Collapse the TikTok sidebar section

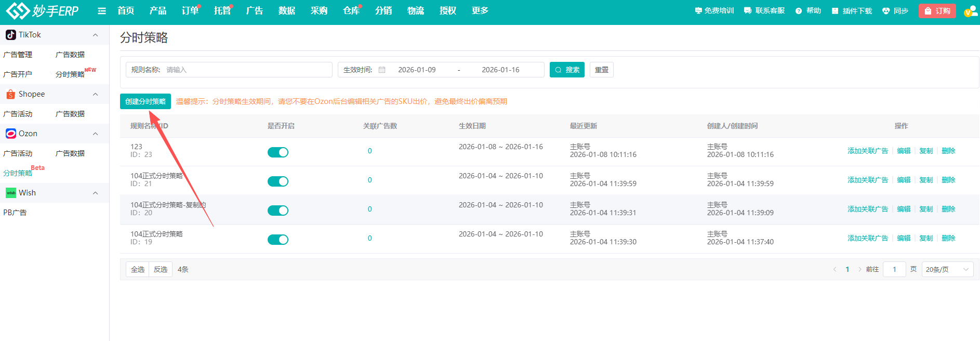pyautogui.click(x=95, y=35)
